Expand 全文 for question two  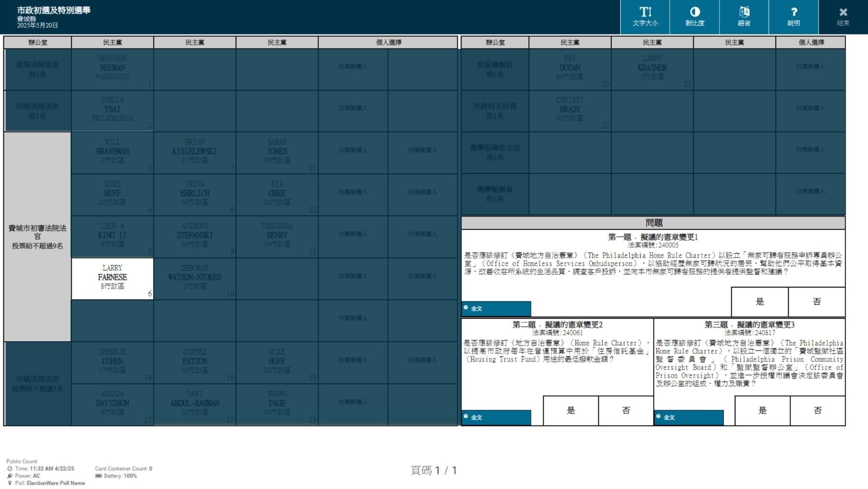(x=496, y=417)
